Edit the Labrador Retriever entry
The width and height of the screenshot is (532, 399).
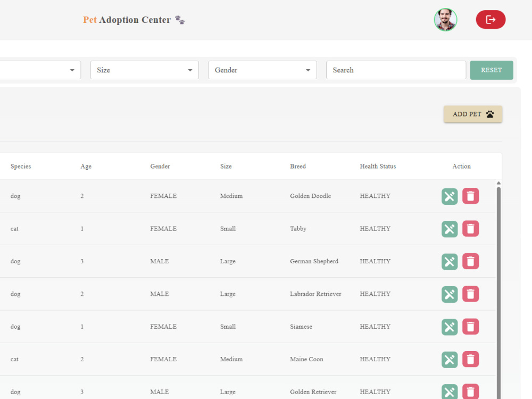point(450,294)
